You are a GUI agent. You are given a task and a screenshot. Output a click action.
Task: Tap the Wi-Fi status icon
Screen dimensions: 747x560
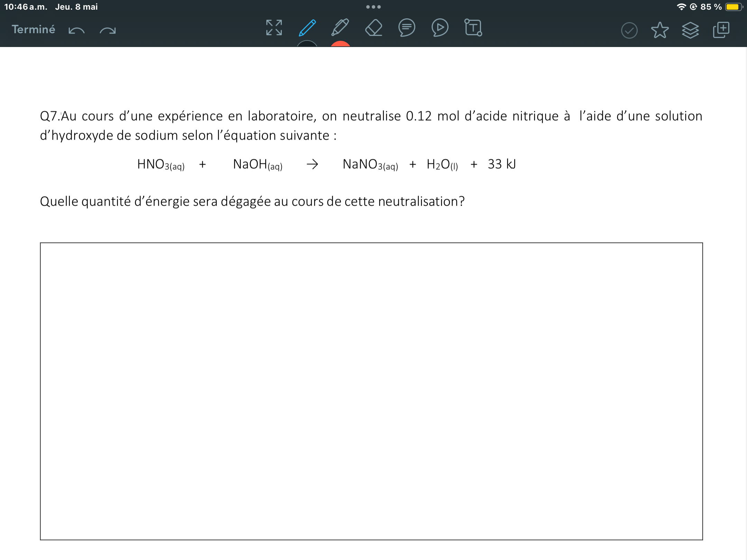(x=681, y=7)
